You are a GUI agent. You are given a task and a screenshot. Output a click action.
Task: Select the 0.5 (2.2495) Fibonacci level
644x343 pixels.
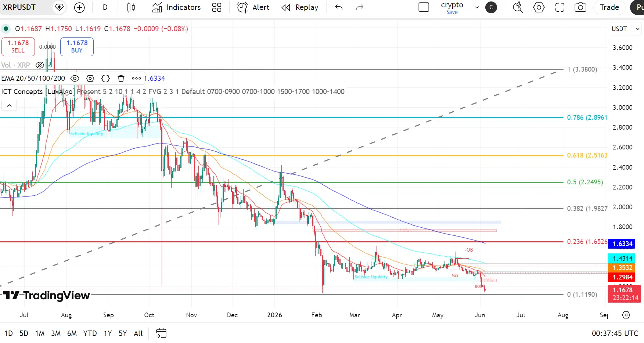(585, 182)
